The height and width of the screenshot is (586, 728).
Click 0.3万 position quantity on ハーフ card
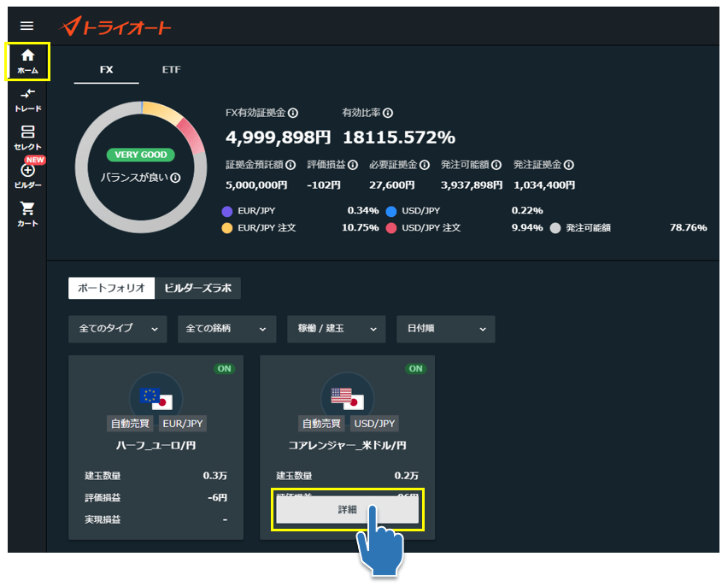point(215,476)
